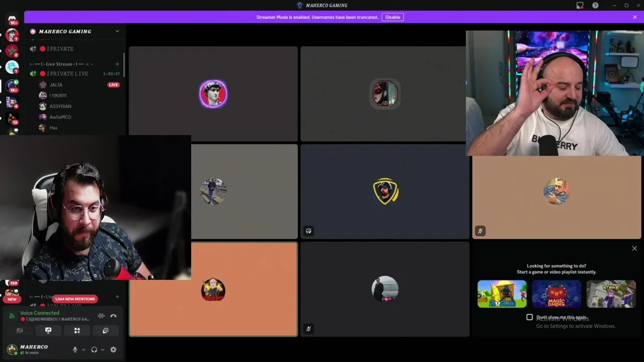Select user JALTA in the voice list

pyautogui.click(x=56, y=85)
